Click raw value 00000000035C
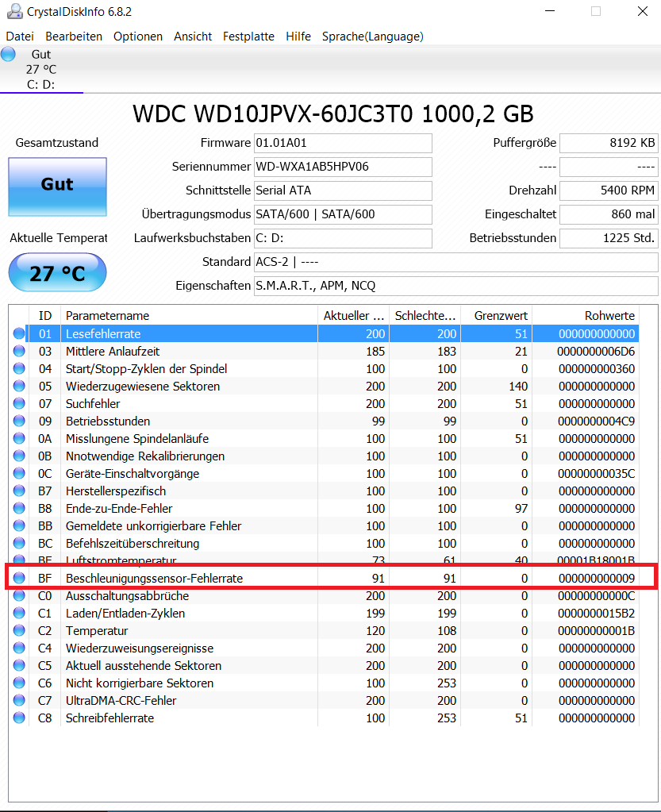The height and width of the screenshot is (812, 661). (596, 474)
